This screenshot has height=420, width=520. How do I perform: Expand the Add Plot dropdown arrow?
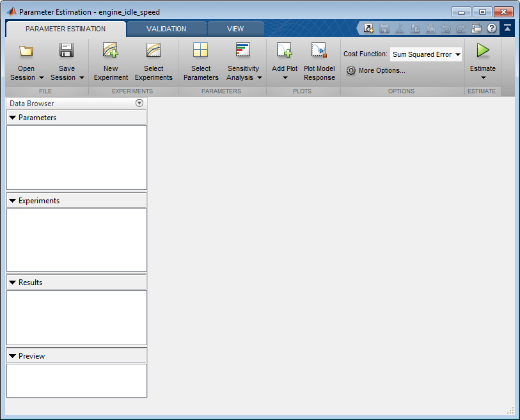(285, 78)
